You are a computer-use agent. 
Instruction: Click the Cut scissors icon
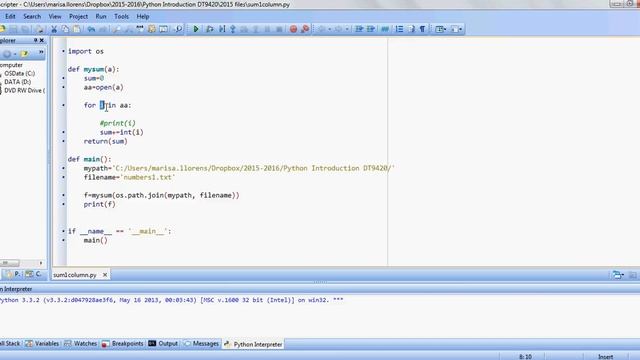pos(53,29)
